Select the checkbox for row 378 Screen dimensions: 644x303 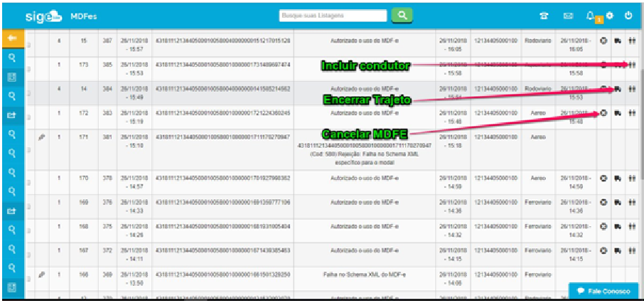pyautogui.click(x=30, y=181)
